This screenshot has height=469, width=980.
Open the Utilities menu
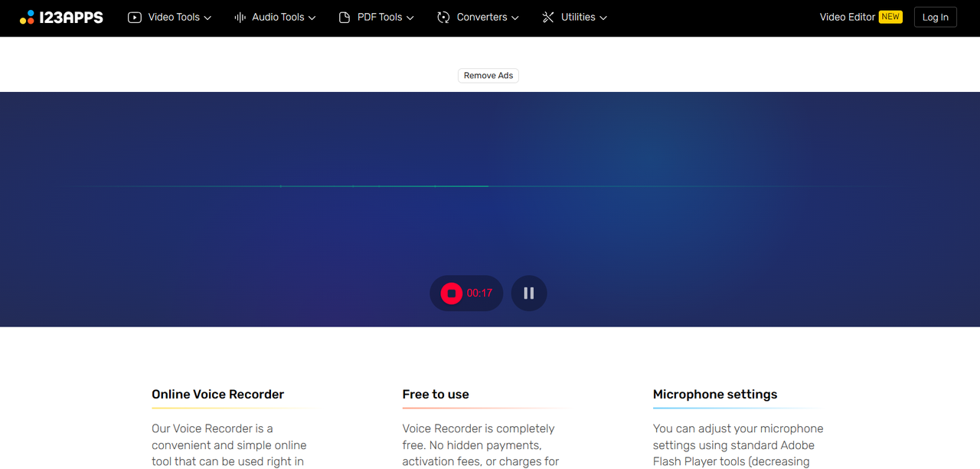[x=574, y=17]
